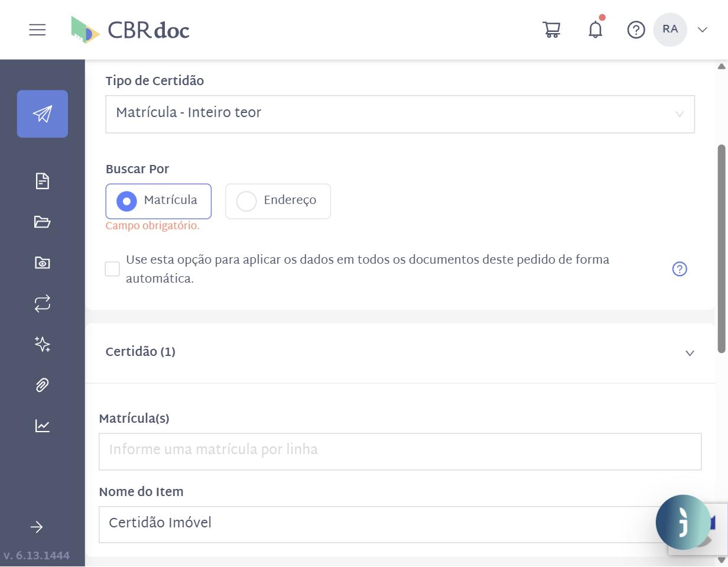Click the Matrícula(s) input field
Viewport: 728px width, 567px height.
click(x=400, y=452)
